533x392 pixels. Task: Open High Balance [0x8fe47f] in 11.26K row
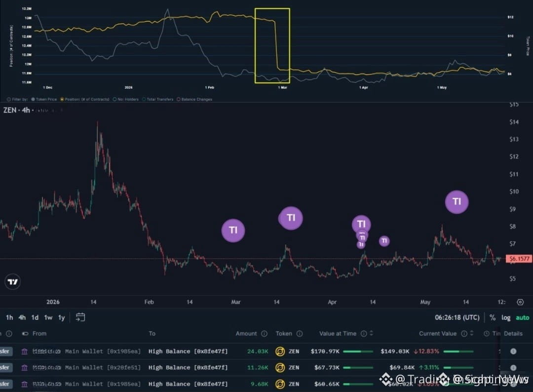(x=188, y=367)
